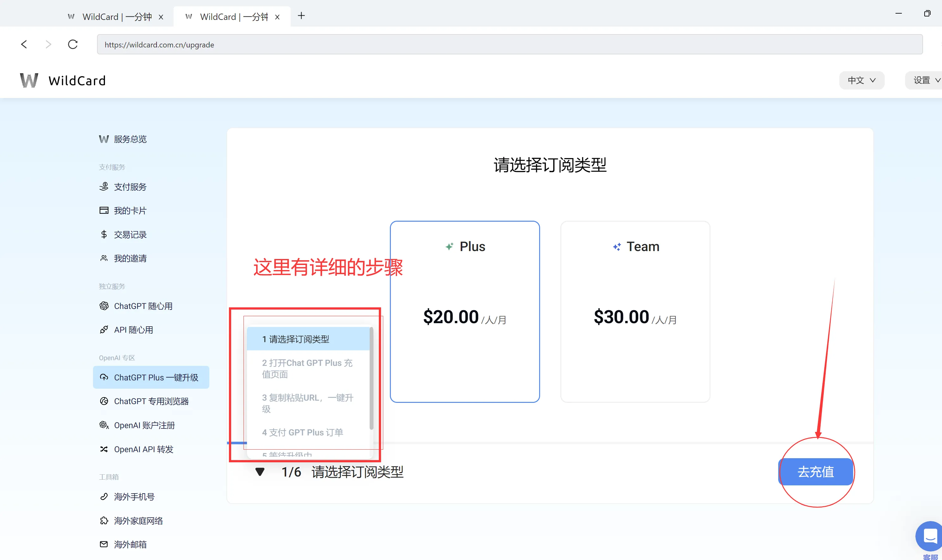Screen dimensions: 942x560
Task: Open ChatGPT 专用浏览器 menu item
Action: [151, 401]
